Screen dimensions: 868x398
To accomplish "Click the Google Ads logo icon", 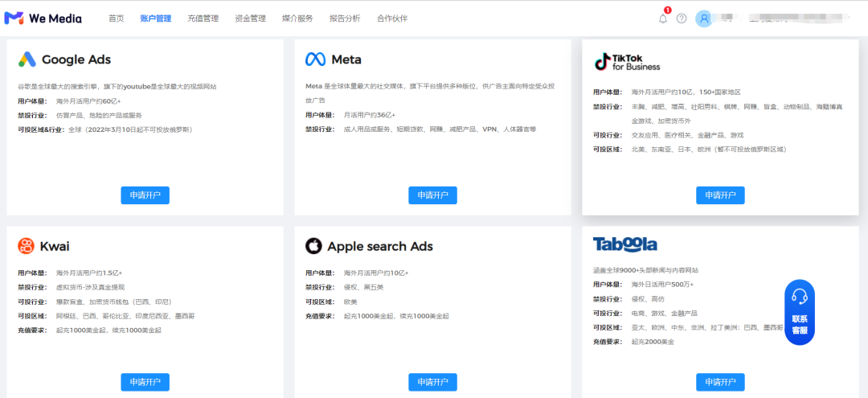I will coord(27,59).
